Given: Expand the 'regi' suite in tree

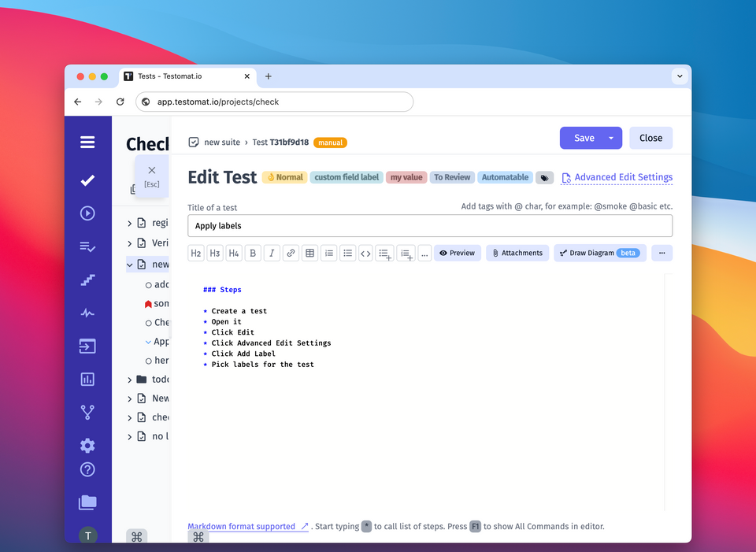Looking at the screenshot, I should click(129, 223).
